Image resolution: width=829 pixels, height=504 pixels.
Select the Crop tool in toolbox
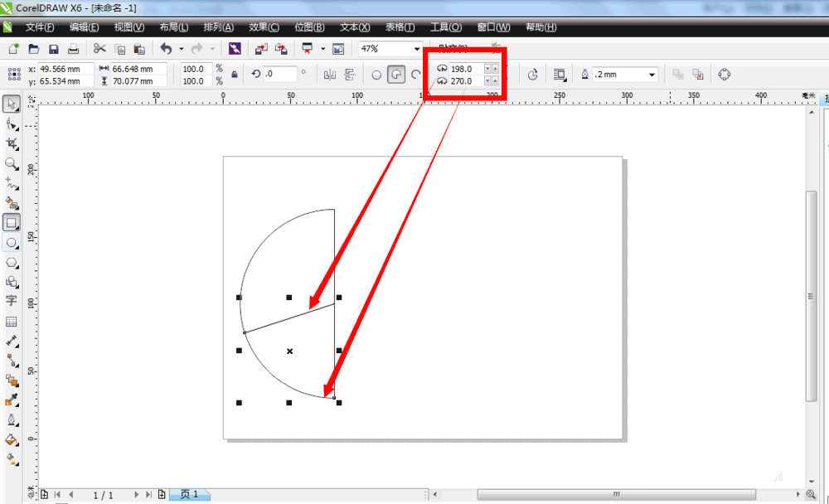click(11, 144)
